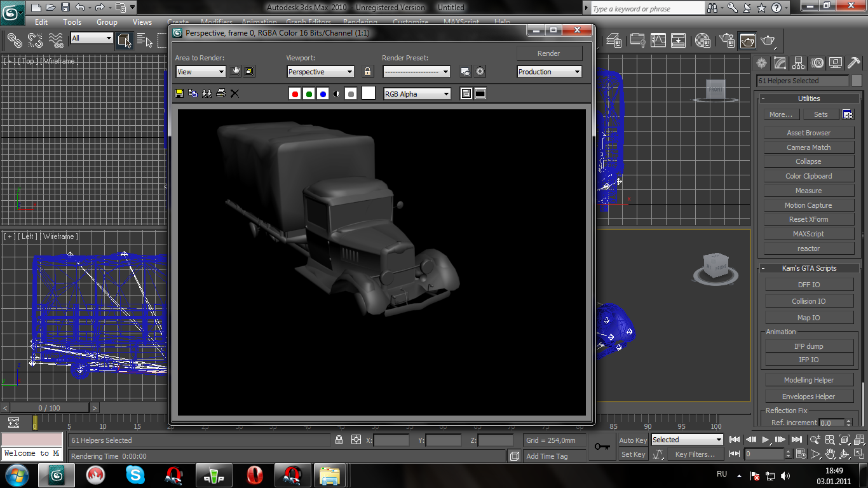Viewport: 868px width, 488px height.
Task: Toggle the red channel display
Action: pos(295,94)
